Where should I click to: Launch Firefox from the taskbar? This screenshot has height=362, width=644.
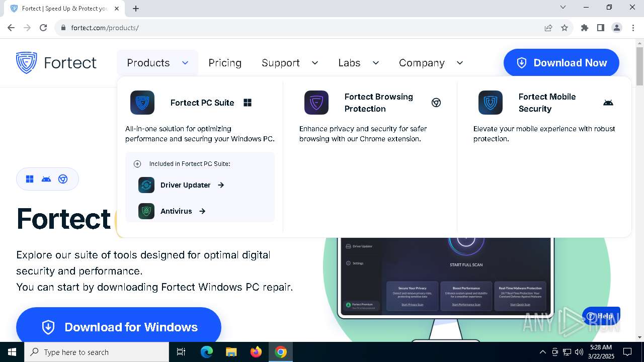coord(256,352)
